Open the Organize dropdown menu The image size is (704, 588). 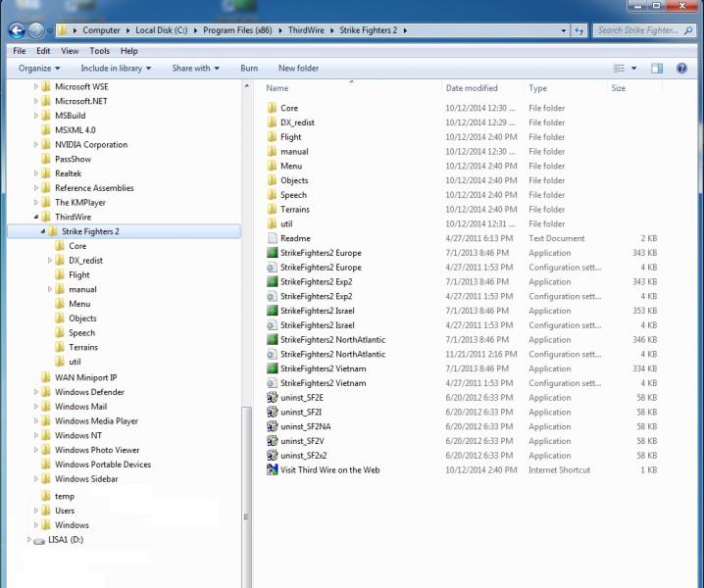pos(39,69)
